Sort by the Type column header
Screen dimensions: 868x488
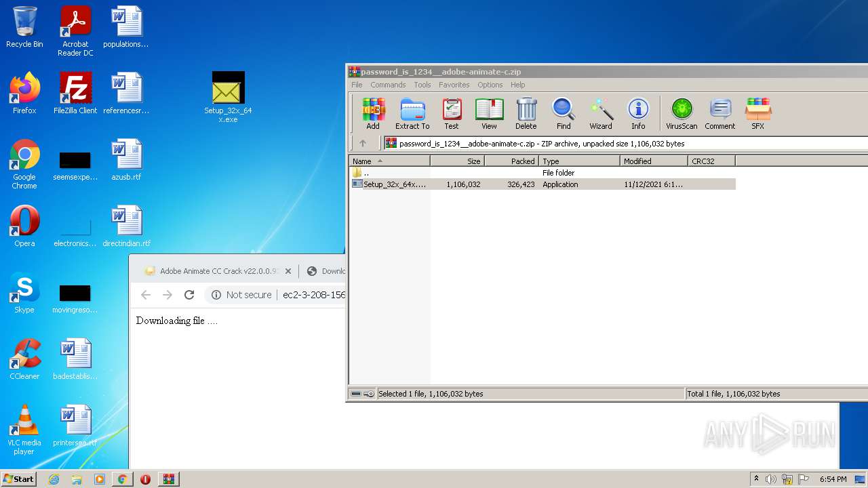pyautogui.click(x=580, y=161)
